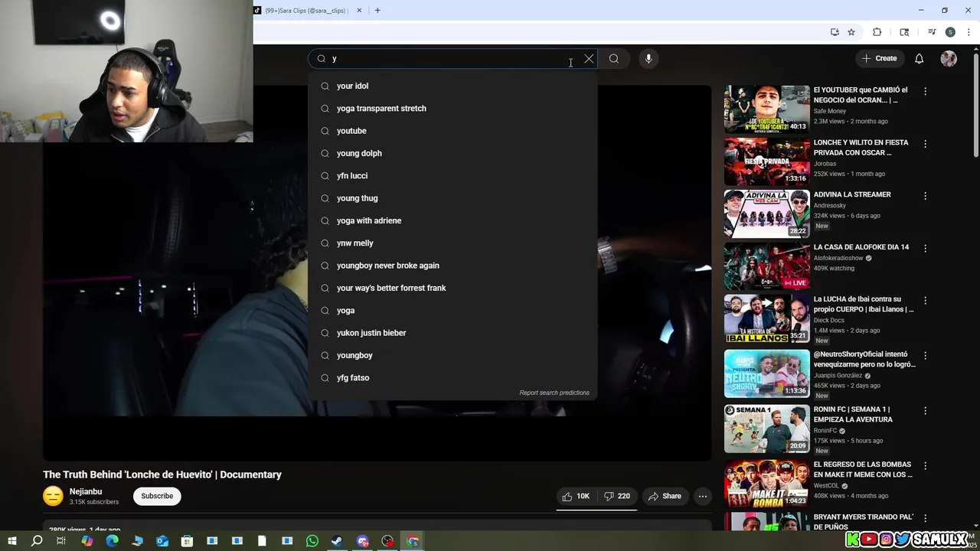The image size is (980, 551).
Task: Like the video with 10K thumbs up
Action: tap(576, 496)
